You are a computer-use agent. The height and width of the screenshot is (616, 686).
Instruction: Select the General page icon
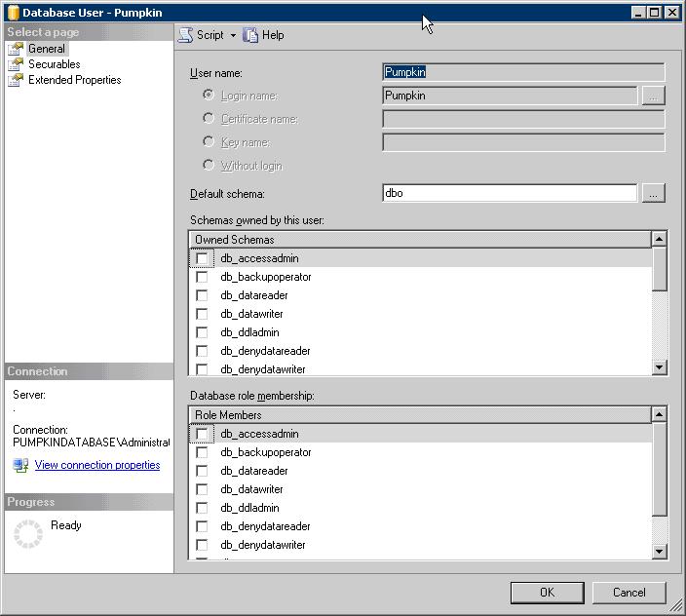coord(16,49)
